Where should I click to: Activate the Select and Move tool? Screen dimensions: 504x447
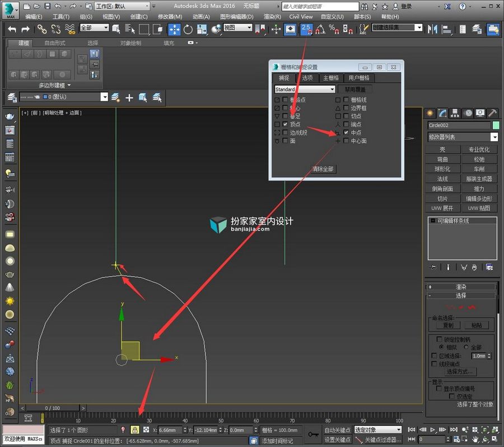point(174,30)
